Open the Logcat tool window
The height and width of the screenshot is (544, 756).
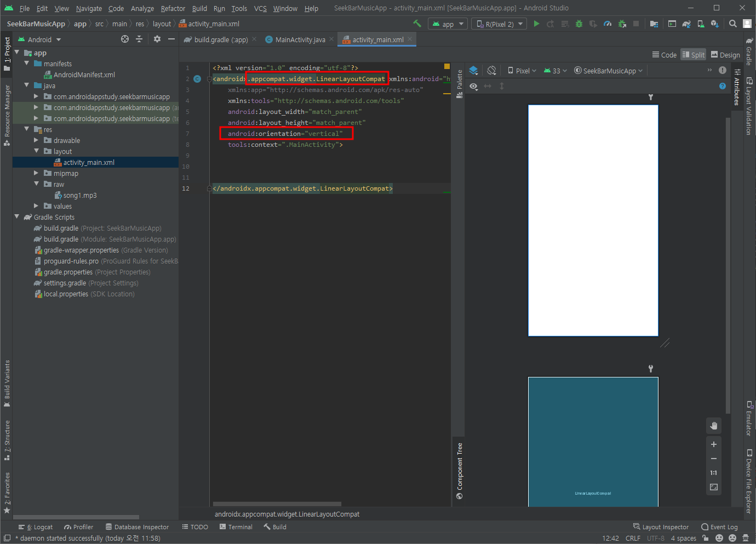(36, 527)
